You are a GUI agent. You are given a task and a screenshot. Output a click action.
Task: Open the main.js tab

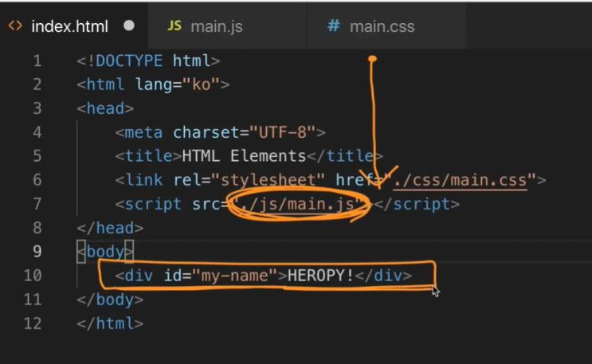[x=227, y=26]
